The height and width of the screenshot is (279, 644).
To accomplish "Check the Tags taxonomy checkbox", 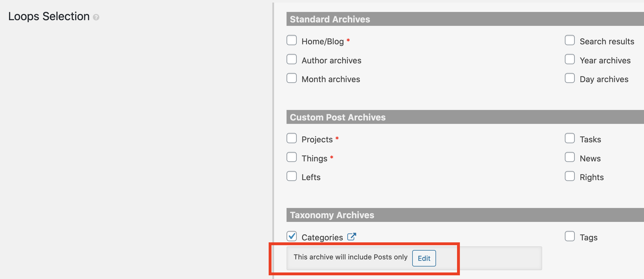I will pyautogui.click(x=570, y=236).
